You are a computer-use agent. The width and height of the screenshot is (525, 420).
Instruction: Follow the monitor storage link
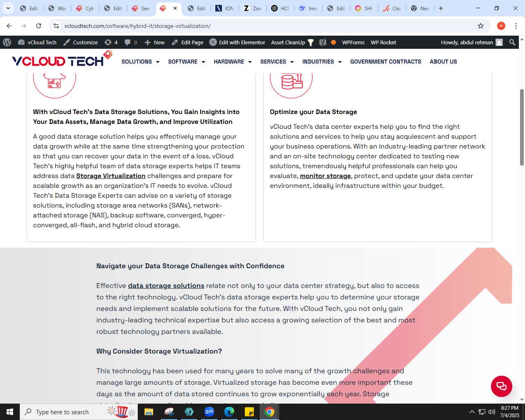point(325,176)
